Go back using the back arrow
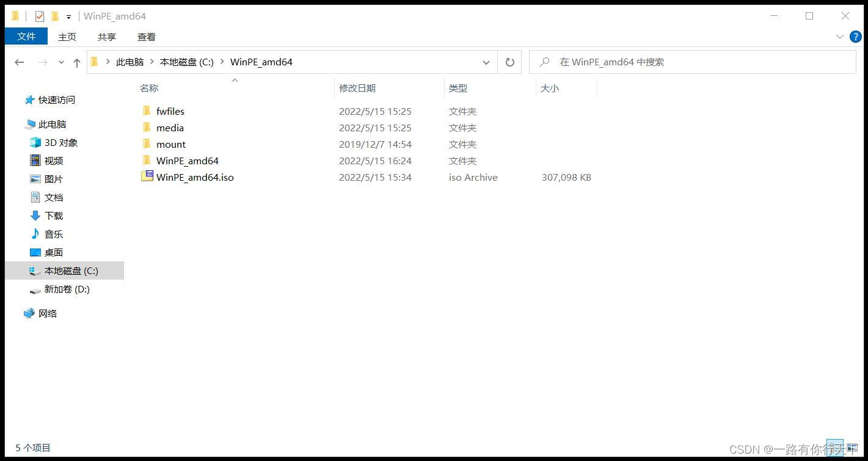This screenshot has height=461, width=868. point(19,62)
